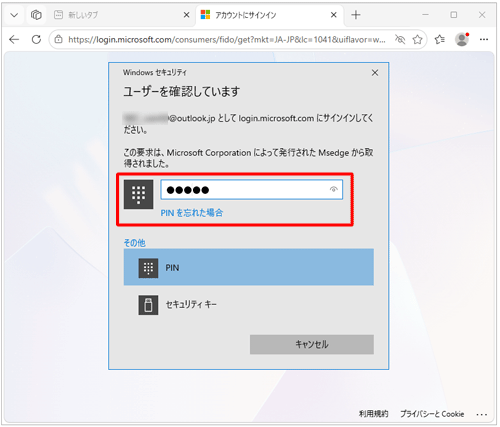The image size is (500, 427).
Task: Click the PIN を忘れた場合 link
Action: coord(192,213)
